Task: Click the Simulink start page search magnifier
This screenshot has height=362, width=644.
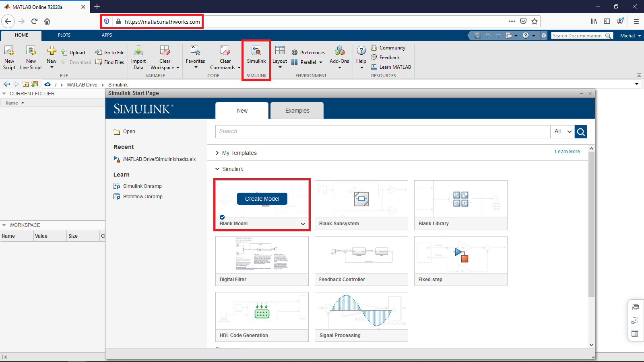Action: tap(581, 132)
